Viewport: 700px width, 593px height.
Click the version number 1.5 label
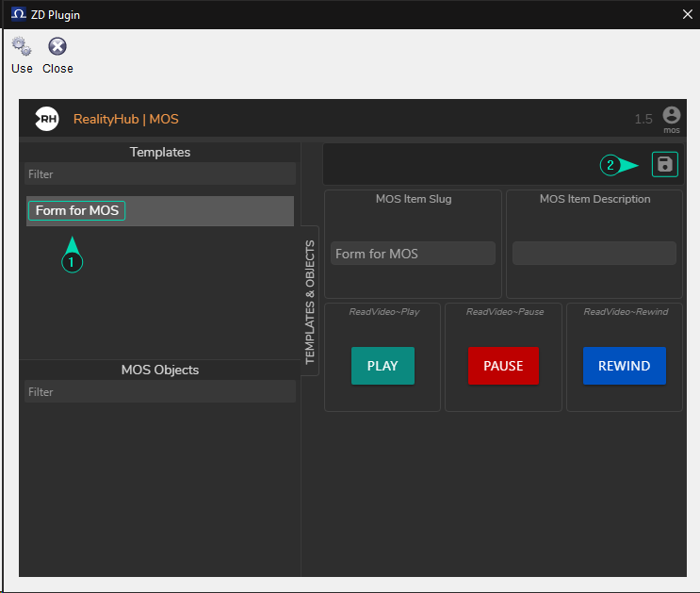click(643, 120)
